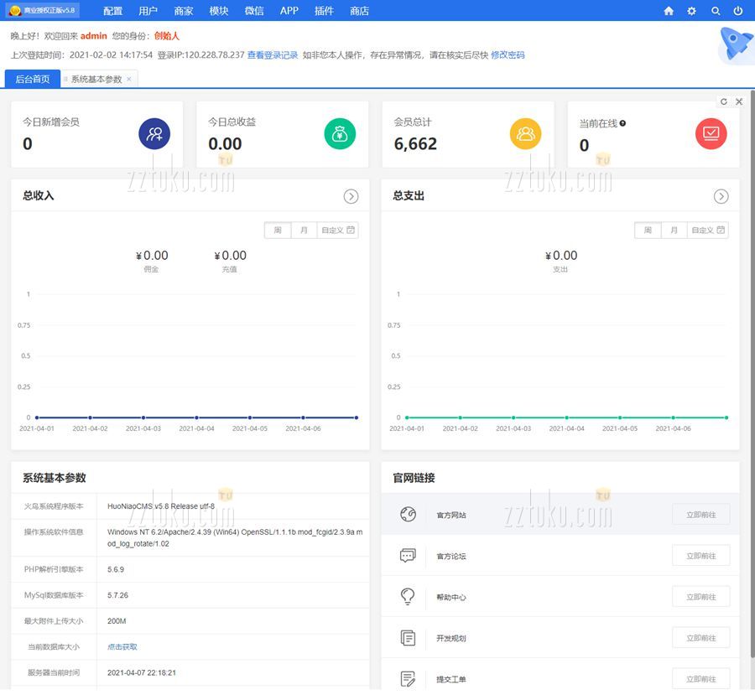755x700 pixels.
Task: Open 自定义 date picker in 总收入
Action: pos(338,230)
